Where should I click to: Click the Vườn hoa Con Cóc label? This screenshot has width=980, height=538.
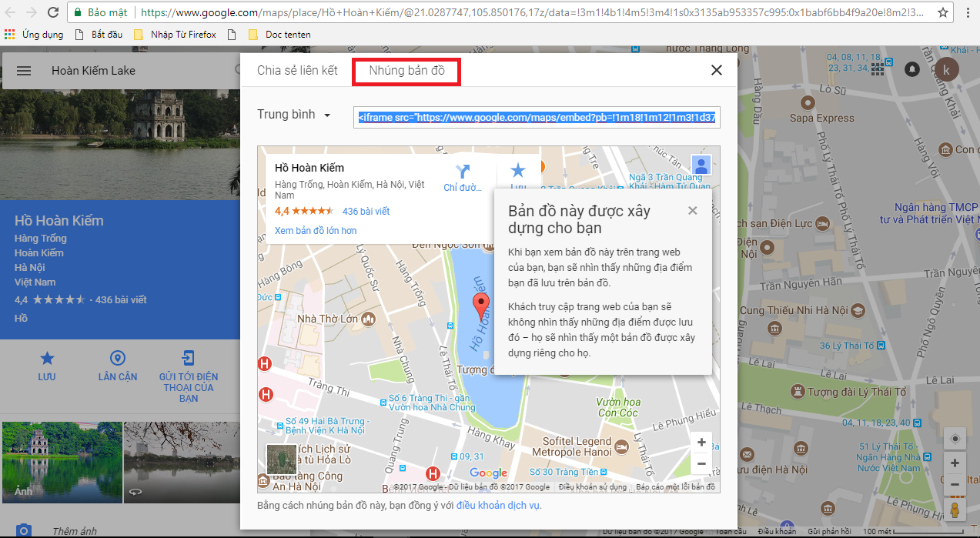click(x=618, y=407)
